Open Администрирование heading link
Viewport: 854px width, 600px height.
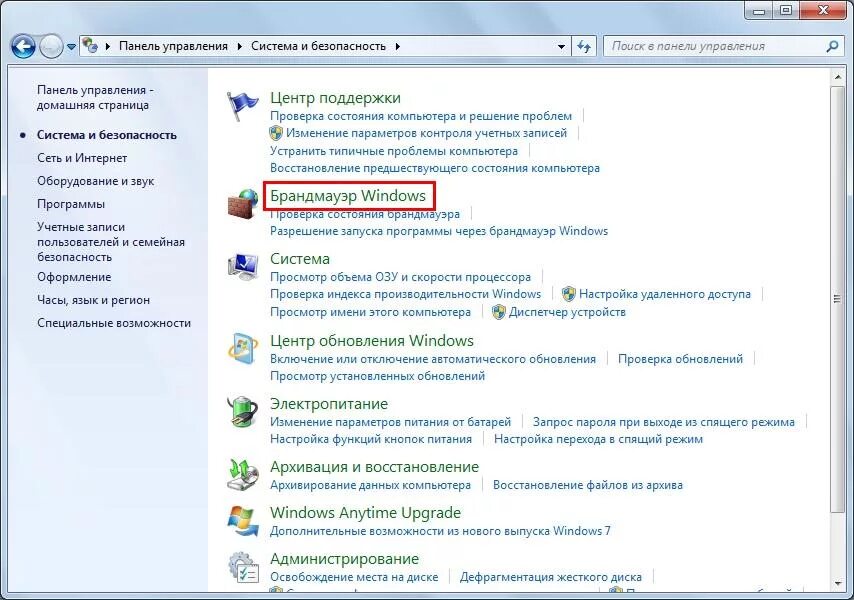tap(344, 559)
